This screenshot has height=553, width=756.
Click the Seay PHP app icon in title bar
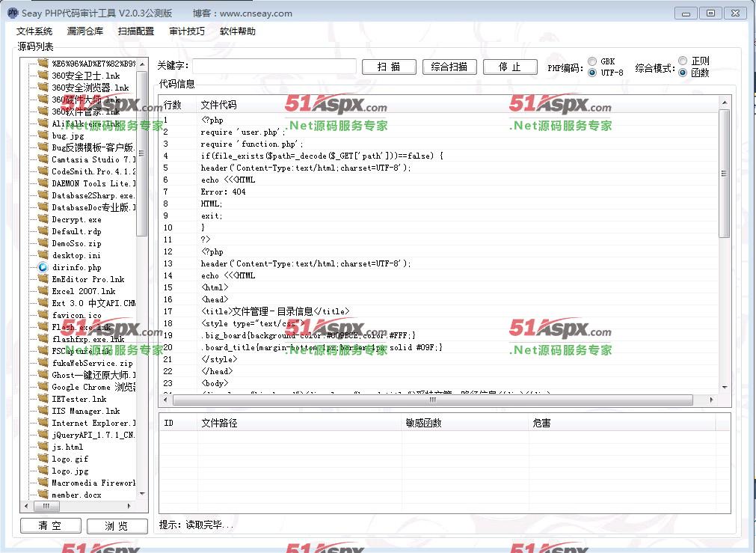tap(13, 13)
